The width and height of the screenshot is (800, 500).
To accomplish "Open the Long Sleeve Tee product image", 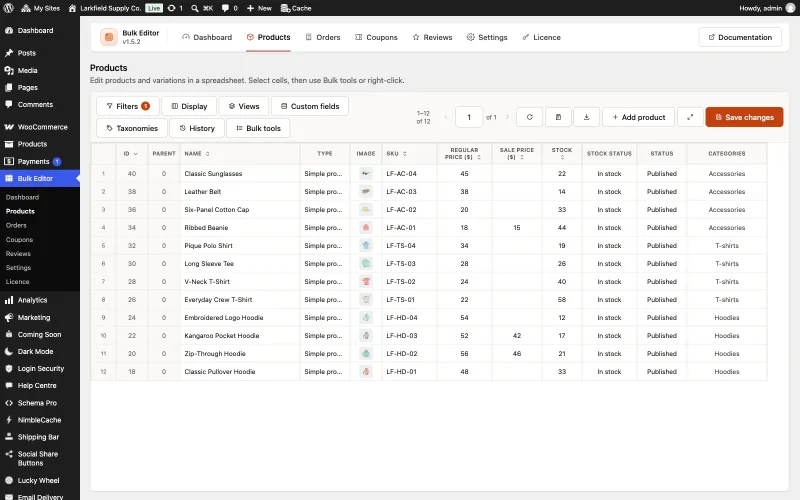I will click(366, 264).
